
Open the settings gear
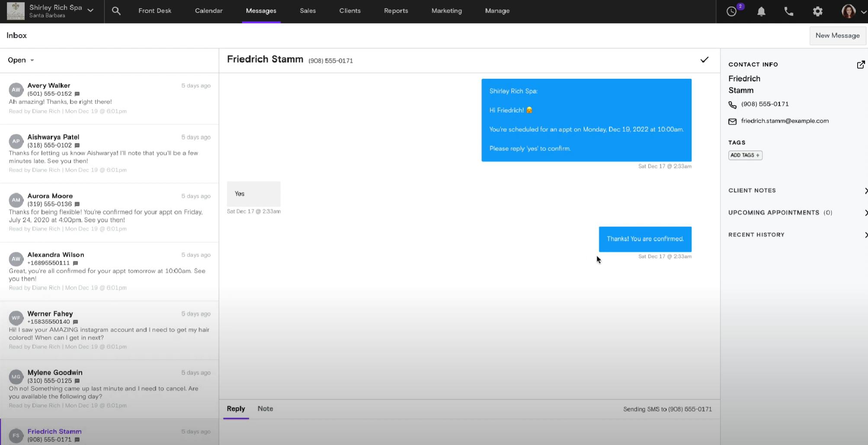coord(817,11)
